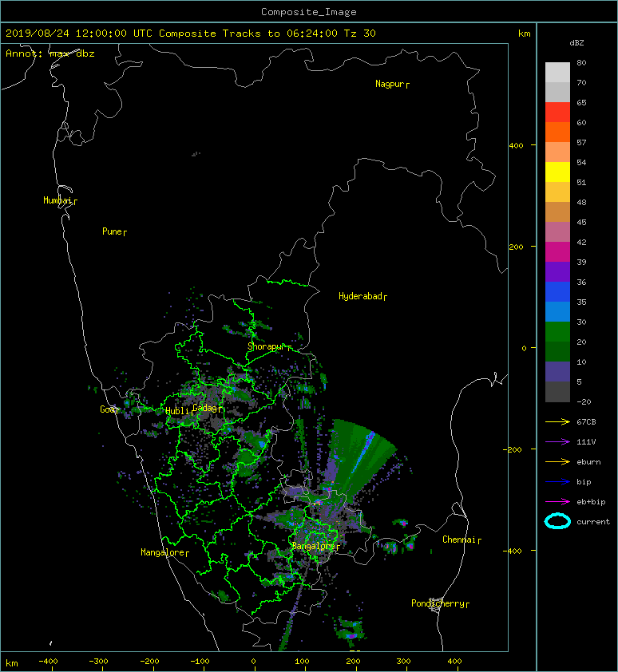618x672 pixels.
Task: Click the 60 dBZ red swatch
Action: tap(557, 112)
